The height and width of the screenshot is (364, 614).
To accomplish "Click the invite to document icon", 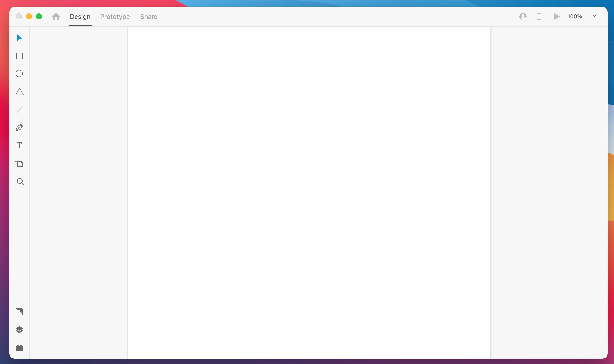I will (523, 17).
